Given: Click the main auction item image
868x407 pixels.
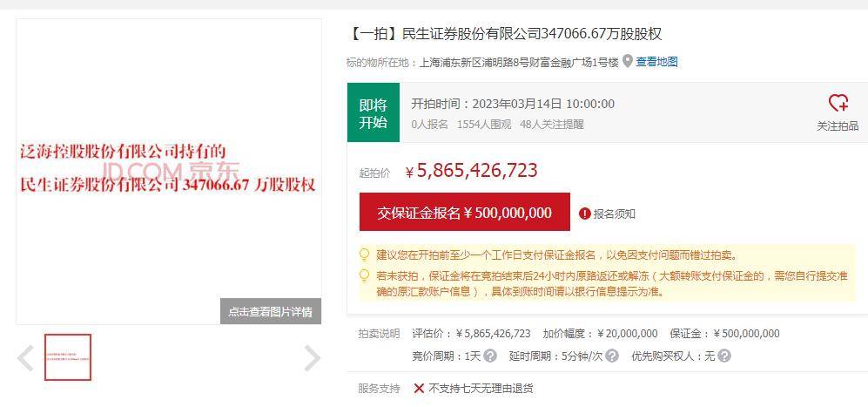Looking at the screenshot, I should click(x=169, y=172).
